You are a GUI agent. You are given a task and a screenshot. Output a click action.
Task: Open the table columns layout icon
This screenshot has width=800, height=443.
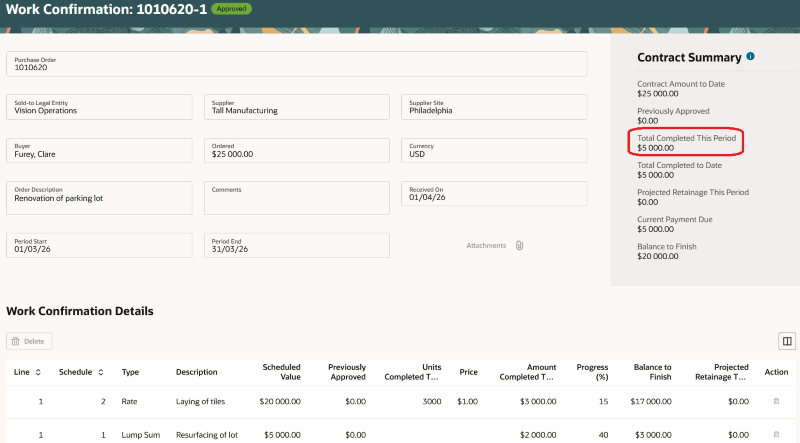coord(787,341)
